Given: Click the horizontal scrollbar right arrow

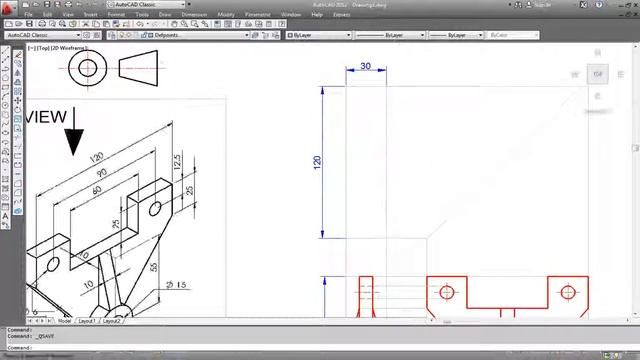Looking at the screenshot, I should tap(628, 321).
